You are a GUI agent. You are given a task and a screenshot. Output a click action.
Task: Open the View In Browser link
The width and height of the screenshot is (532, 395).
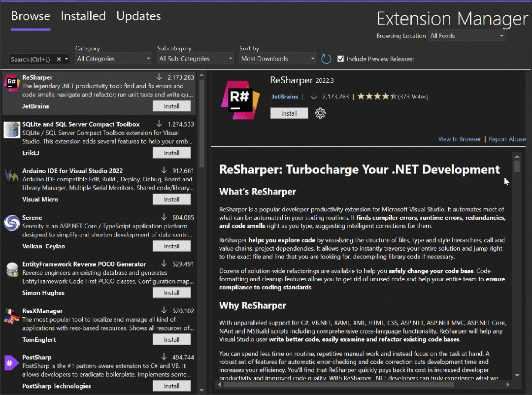(x=460, y=139)
